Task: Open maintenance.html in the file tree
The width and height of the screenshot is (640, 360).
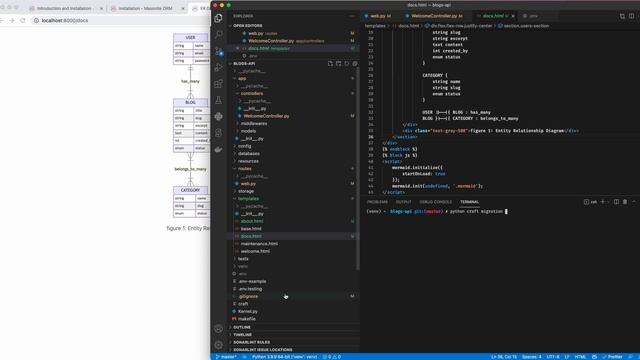Action: click(x=259, y=244)
